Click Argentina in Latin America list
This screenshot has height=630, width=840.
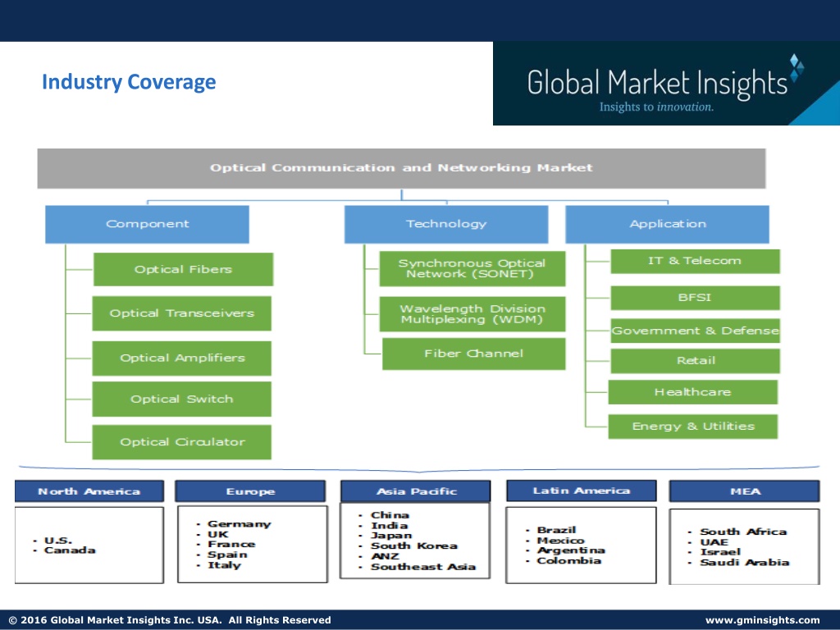(x=571, y=550)
